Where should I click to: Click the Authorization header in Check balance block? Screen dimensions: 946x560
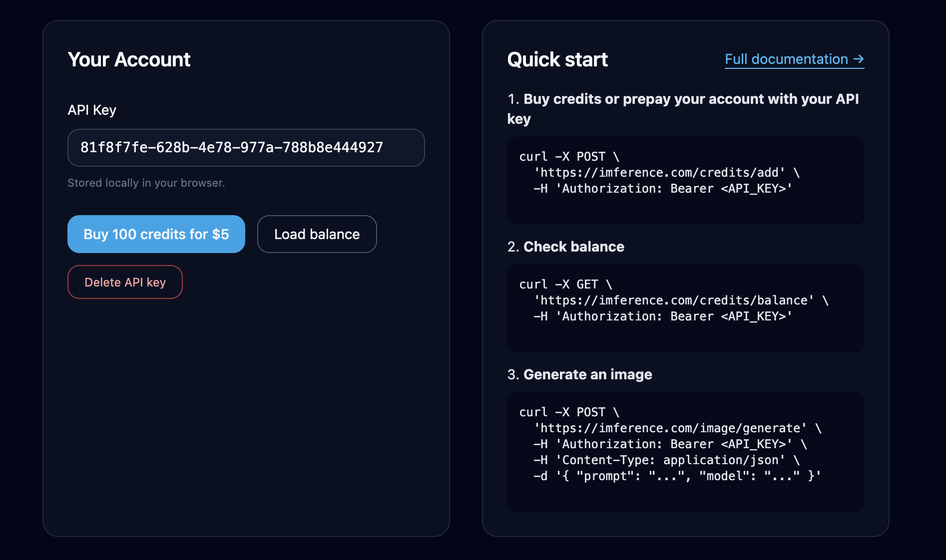[663, 316]
